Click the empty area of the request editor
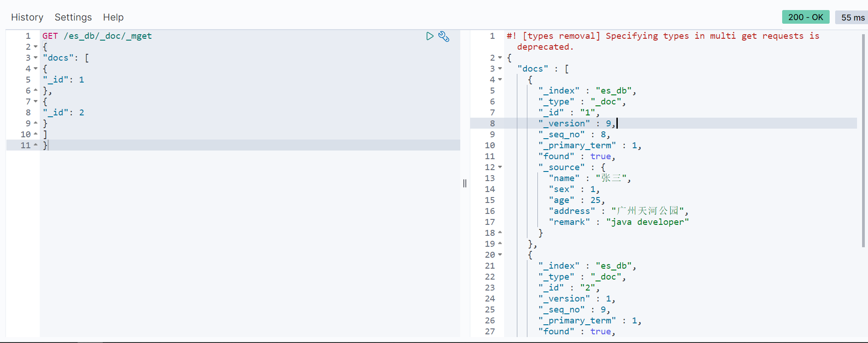The height and width of the screenshot is (343, 868). click(250, 244)
